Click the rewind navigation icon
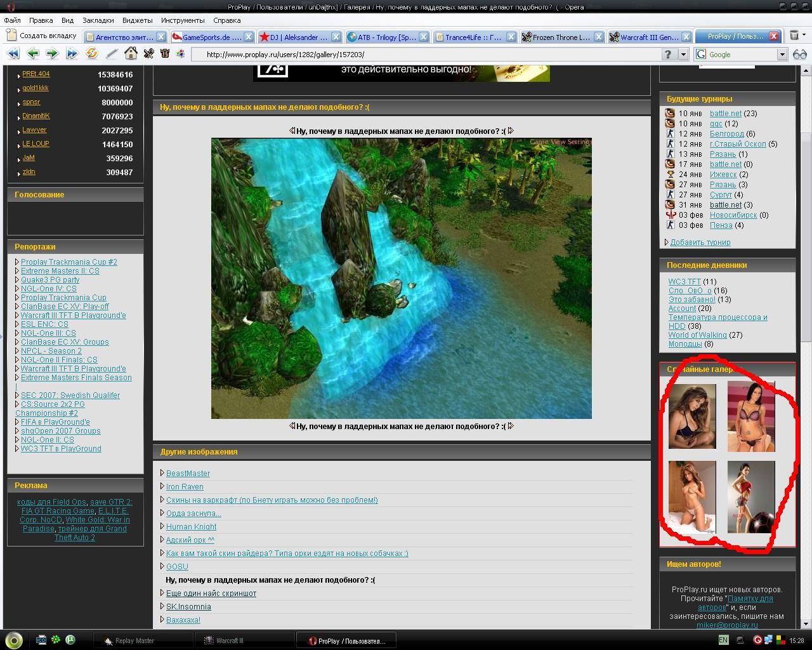The image size is (812, 650). (14, 54)
